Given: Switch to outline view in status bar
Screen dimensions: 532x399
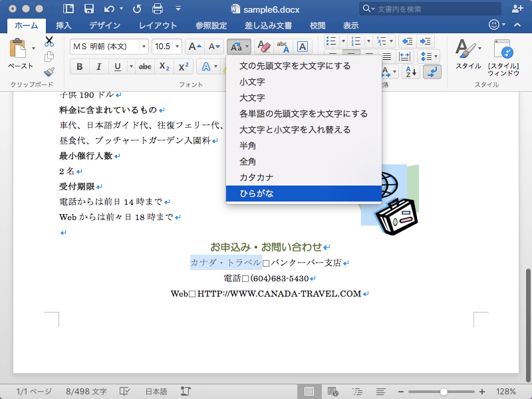Looking at the screenshot, I should (x=357, y=392).
